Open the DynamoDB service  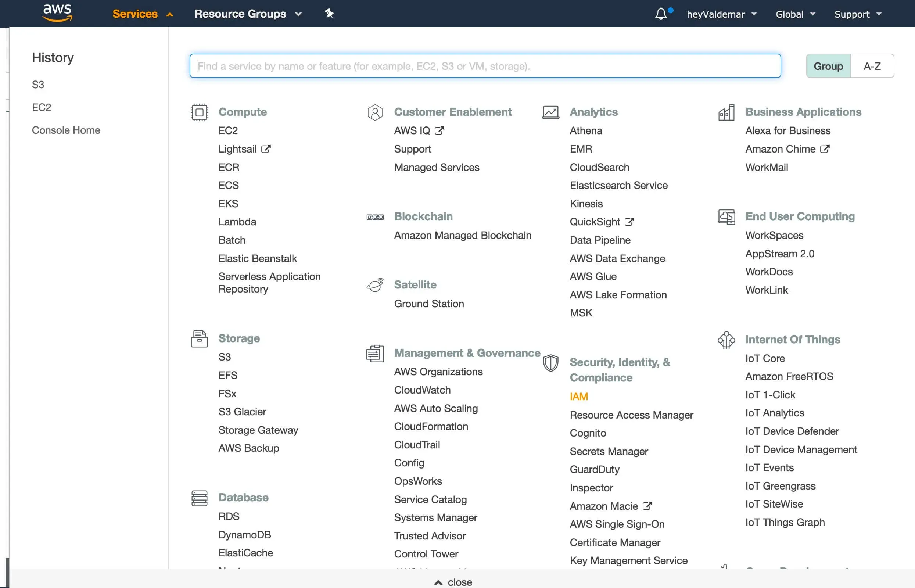245,535
